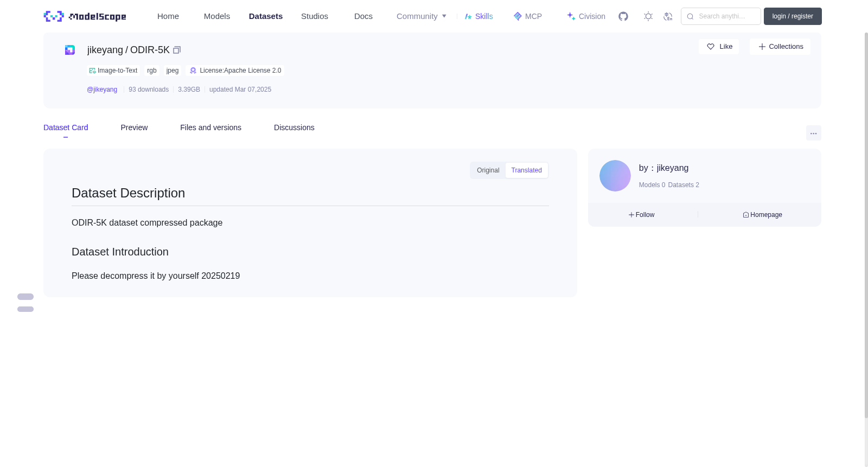Click the jikeyang / ODIR-5K title
This screenshot has width=868, height=467.
[129, 50]
